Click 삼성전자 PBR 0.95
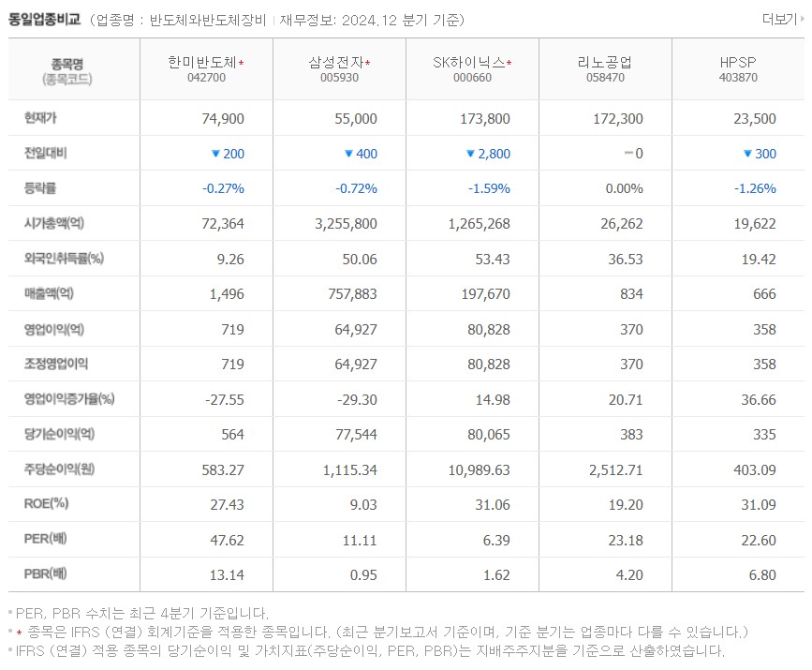Image resolution: width=812 pixels, height=670 pixels. pos(363,575)
